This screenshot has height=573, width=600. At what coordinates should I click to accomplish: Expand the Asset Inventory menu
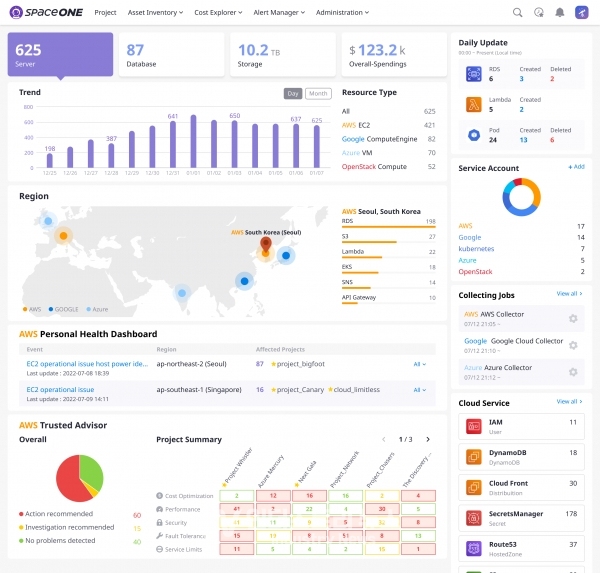tap(155, 13)
